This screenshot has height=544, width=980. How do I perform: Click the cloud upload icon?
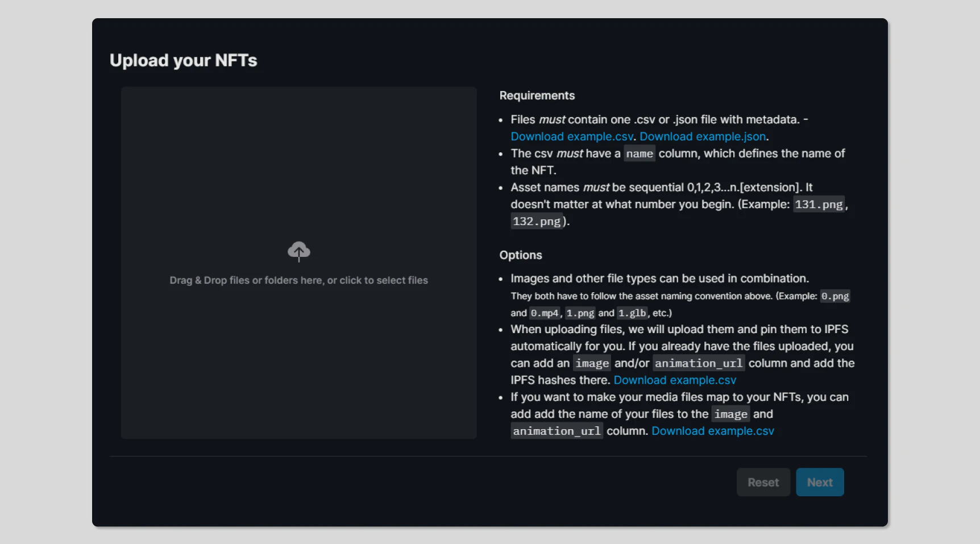pyautogui.click(x=298, y=251)
